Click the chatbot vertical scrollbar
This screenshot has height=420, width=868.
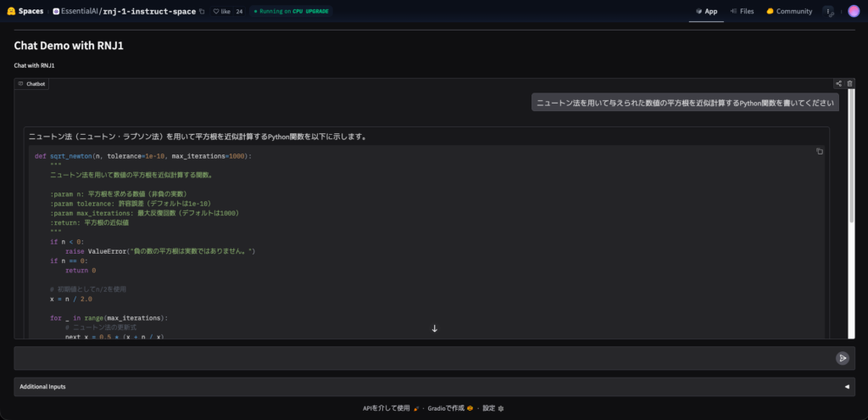click(x=850, y=212)
